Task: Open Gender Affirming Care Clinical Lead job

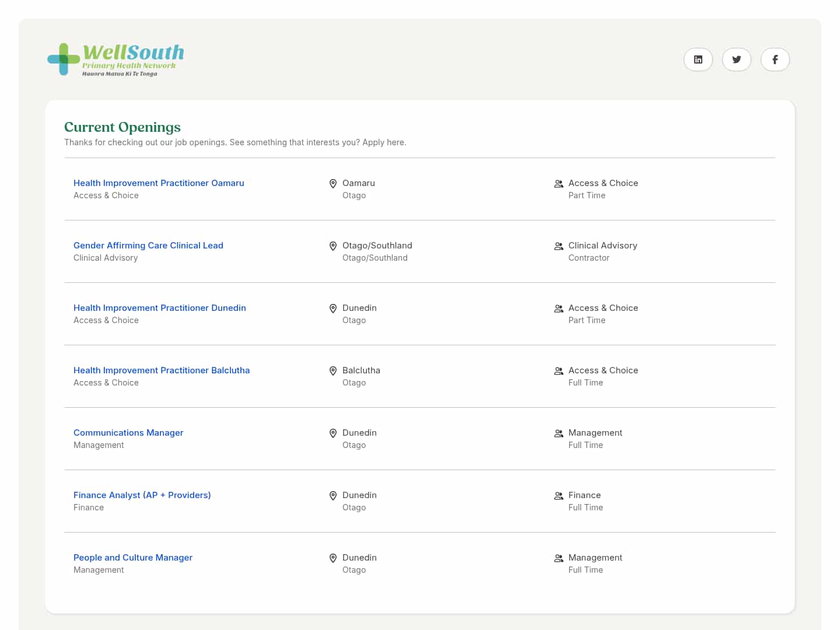Action: [148, 246]
